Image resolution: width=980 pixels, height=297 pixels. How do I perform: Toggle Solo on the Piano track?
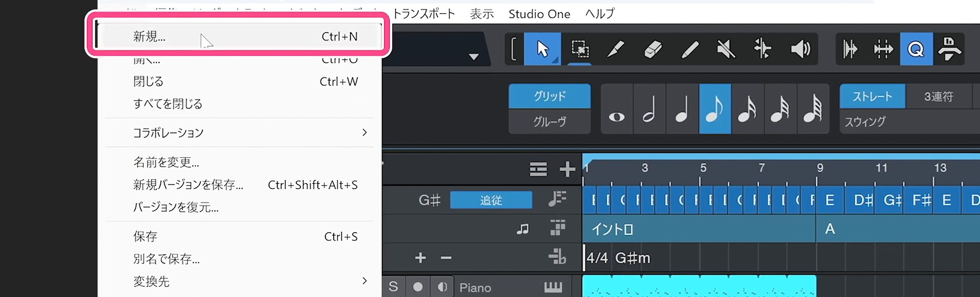click(393, 287)
